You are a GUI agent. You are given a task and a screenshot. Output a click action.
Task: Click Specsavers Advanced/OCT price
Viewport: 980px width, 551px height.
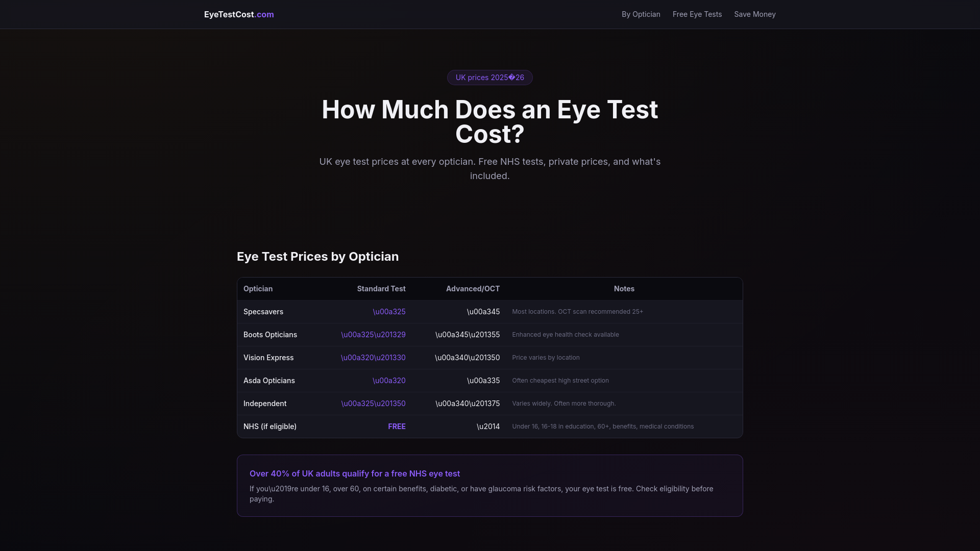pyautogui.click(x=483, y=312)
